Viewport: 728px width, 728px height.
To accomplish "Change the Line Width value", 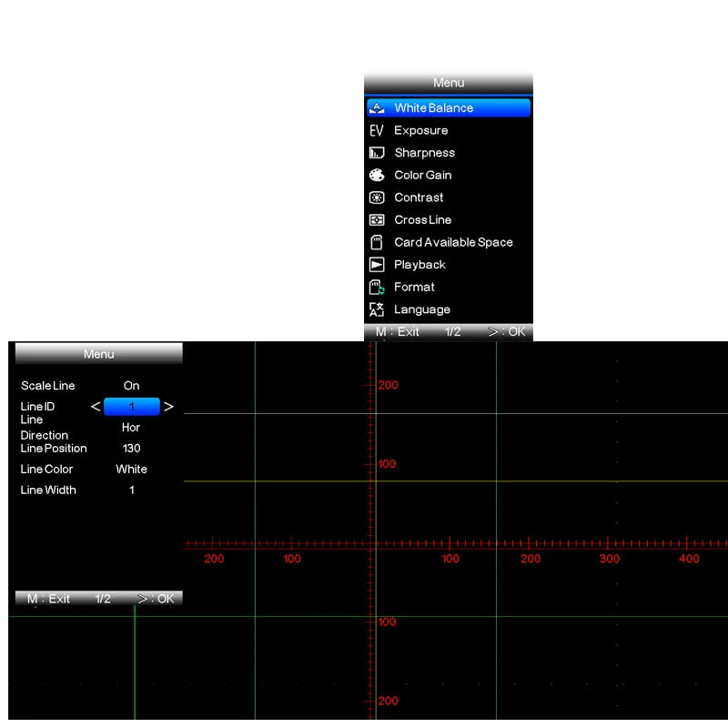I will tap(132, 490).
